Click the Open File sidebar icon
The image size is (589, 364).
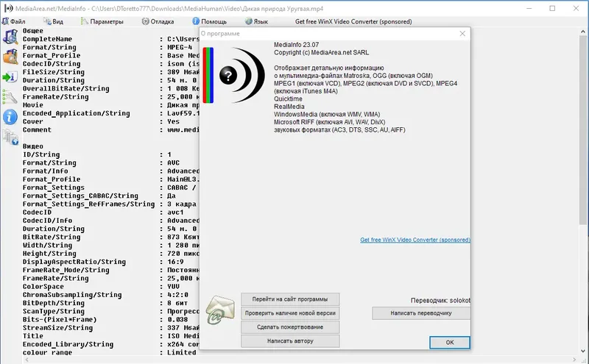coord(10,38)
